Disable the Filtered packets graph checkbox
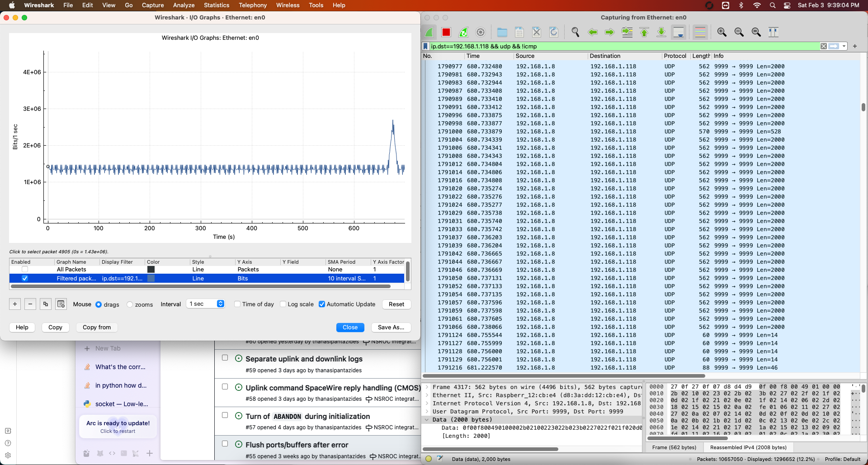 coord(25,279)
